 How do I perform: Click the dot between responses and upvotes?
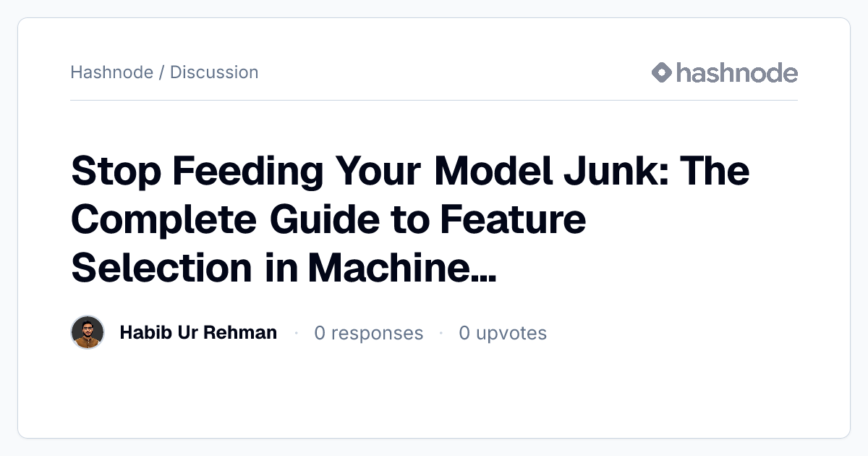click(441, 333)
